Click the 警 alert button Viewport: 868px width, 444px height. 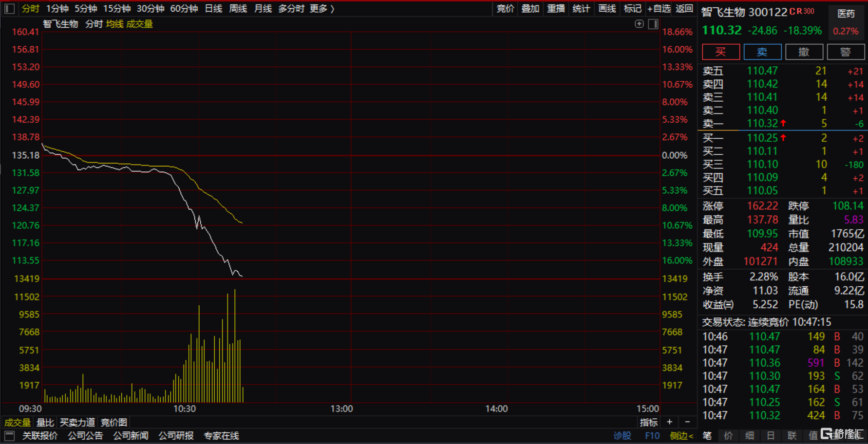pyautogui.click(x=846, y=52)
